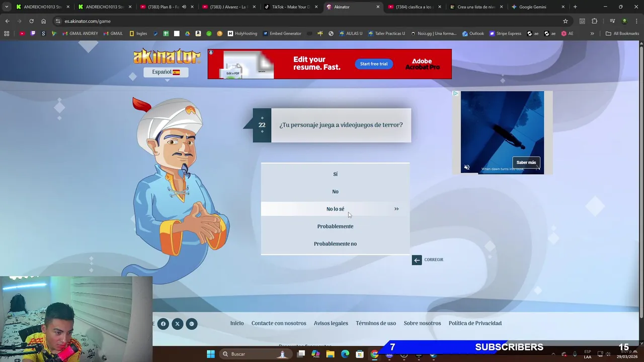This screenshot has width=644, height=362.
Task: Unmute the video advertisement
Action: click(466, 167)
